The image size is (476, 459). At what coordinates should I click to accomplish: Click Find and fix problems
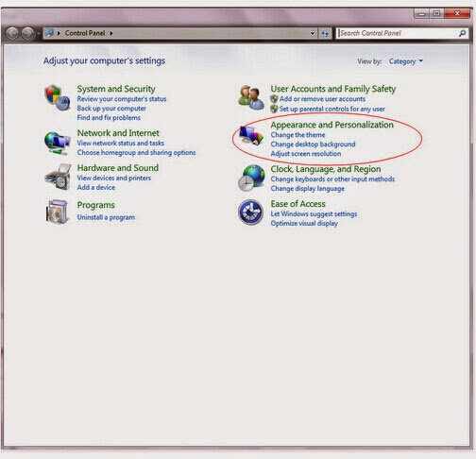tap(109, 117)
